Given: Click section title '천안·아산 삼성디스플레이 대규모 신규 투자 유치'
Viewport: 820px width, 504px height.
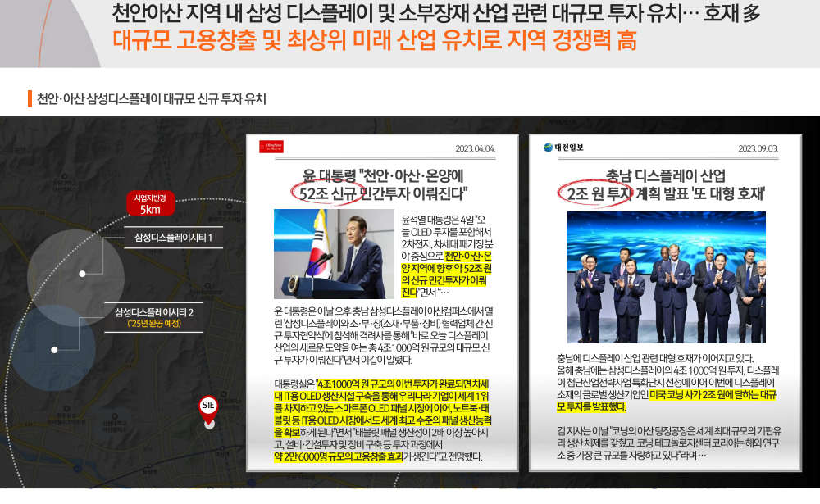Looking at the screenshot, I should point(152,99).
